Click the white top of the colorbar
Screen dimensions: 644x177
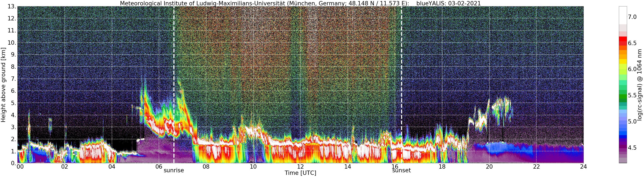tap(623, 15)
